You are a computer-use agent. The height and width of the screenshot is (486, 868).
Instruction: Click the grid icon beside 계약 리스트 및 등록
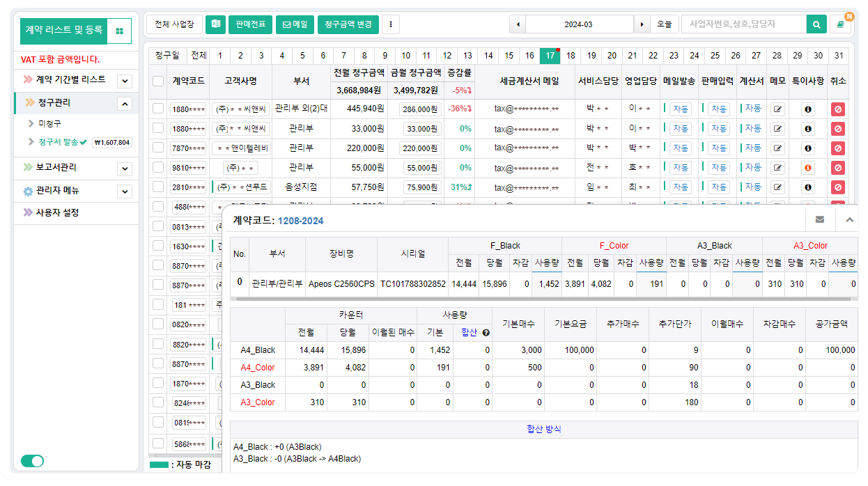click(x=118, y=31)
